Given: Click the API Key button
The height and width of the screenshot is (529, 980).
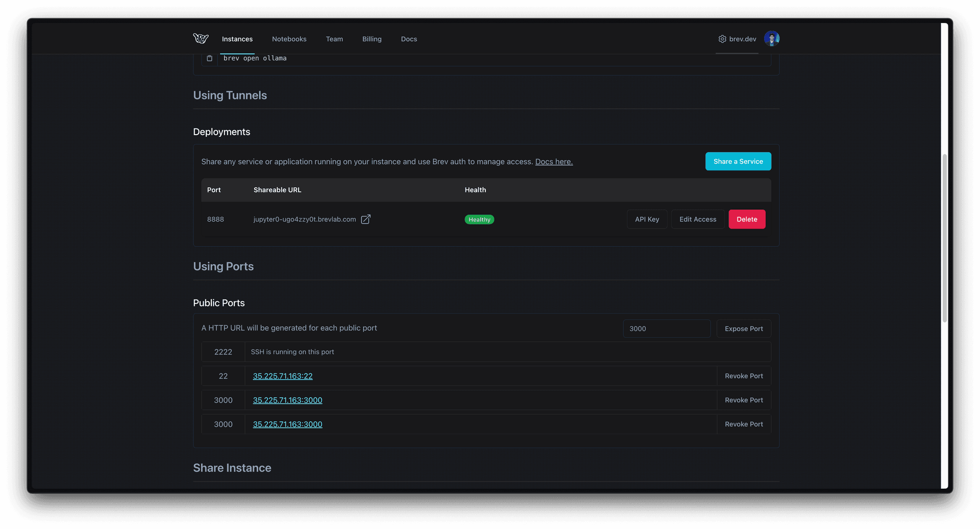Looking at the screenshot, I should [x=647, y=219].
